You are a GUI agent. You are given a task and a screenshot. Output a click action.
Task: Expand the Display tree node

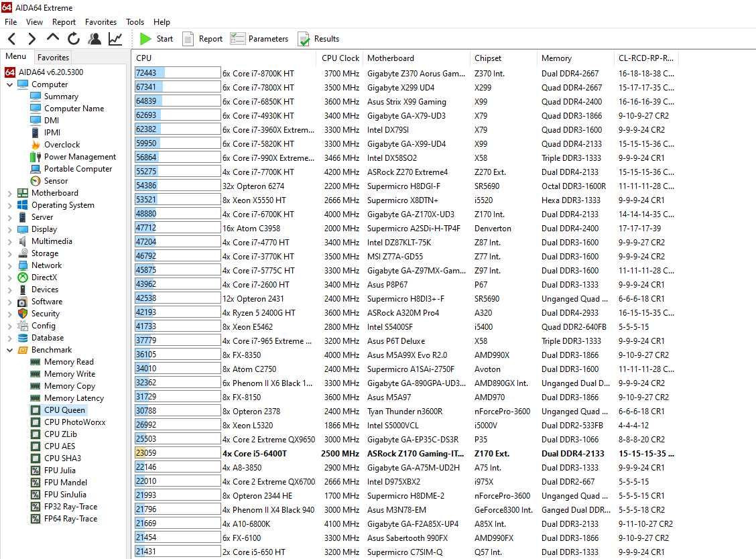9,229
